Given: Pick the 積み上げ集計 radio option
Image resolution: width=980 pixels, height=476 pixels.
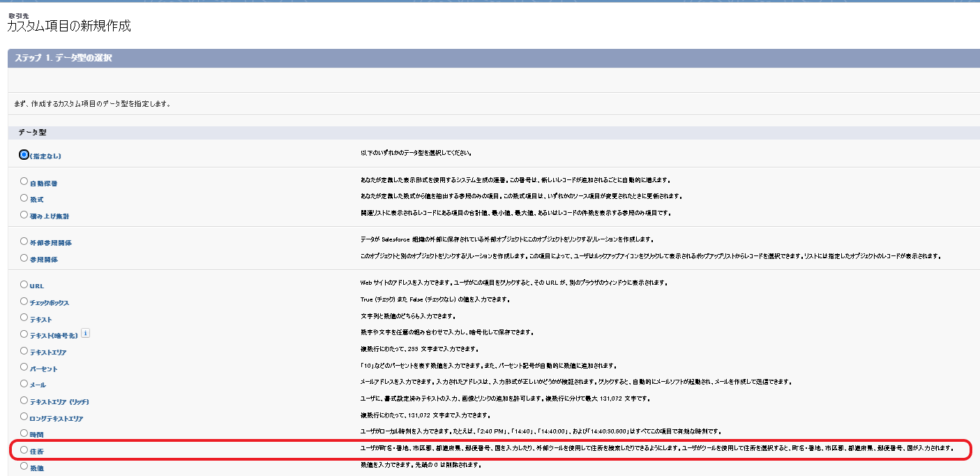Looking at the screenshot, I should [x=24, y=215].
